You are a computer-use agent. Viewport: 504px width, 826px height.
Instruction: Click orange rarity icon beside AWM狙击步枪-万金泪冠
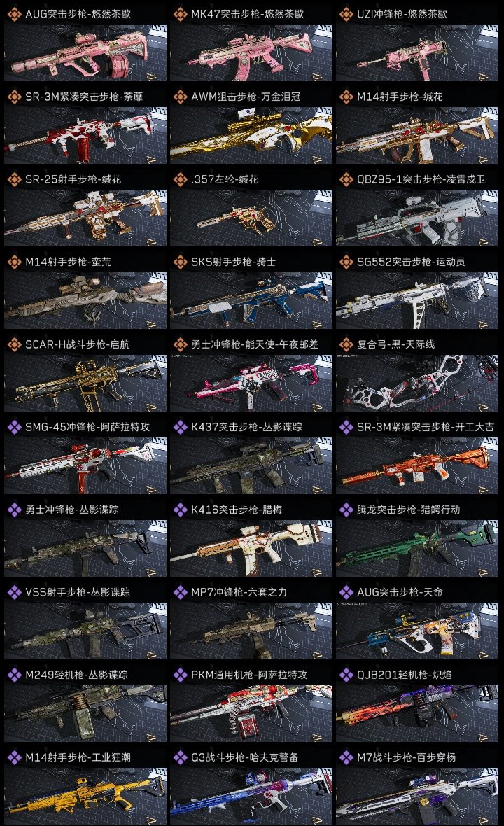180,97
